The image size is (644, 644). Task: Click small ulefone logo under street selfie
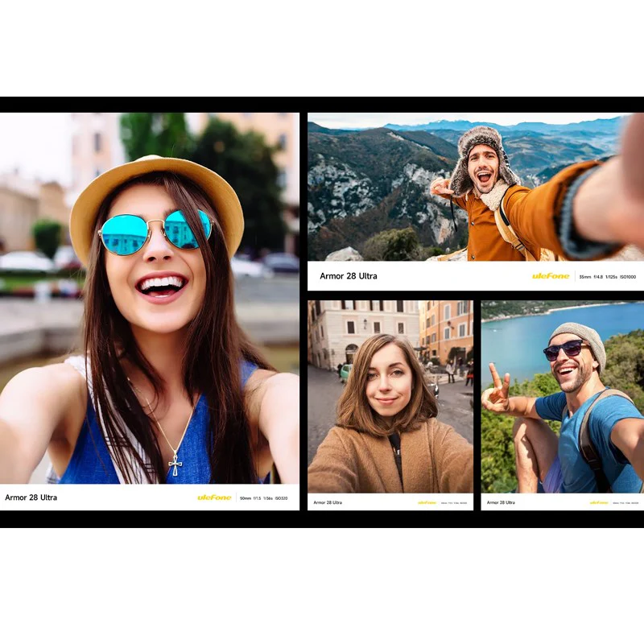point(427,502)
